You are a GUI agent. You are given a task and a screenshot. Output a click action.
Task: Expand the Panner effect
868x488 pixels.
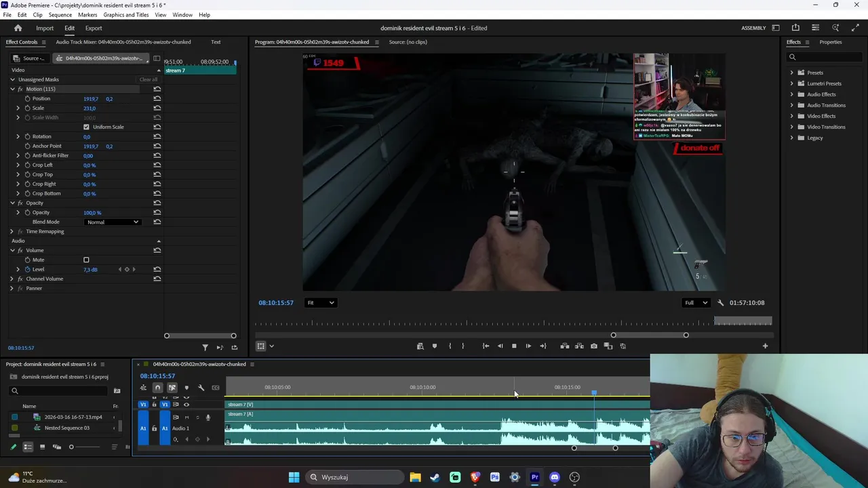click(12, 289)
